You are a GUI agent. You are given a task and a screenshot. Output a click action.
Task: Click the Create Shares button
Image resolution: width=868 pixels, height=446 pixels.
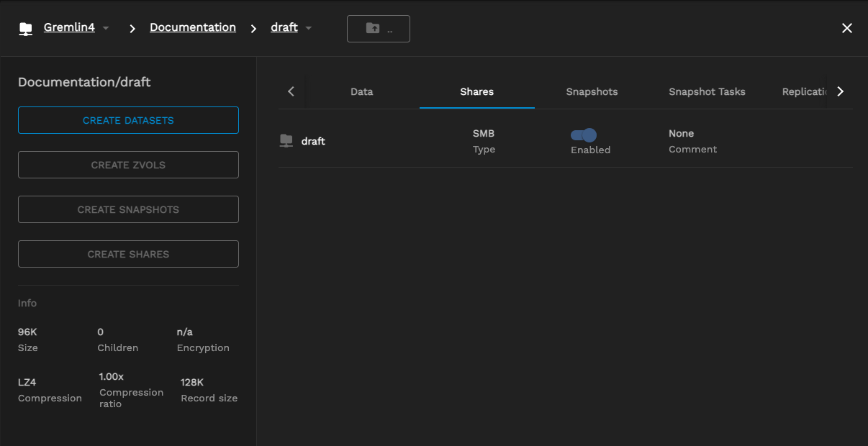(128, 254)
